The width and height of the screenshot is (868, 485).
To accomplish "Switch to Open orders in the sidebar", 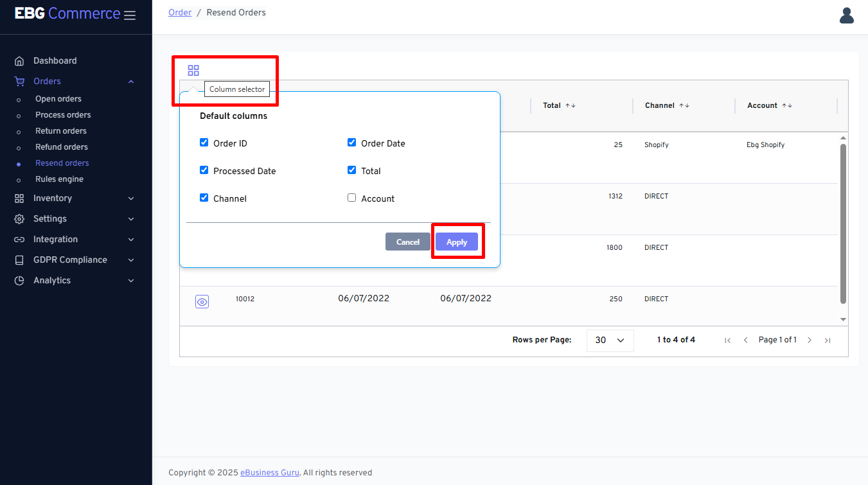I will [x=58, y=98].
